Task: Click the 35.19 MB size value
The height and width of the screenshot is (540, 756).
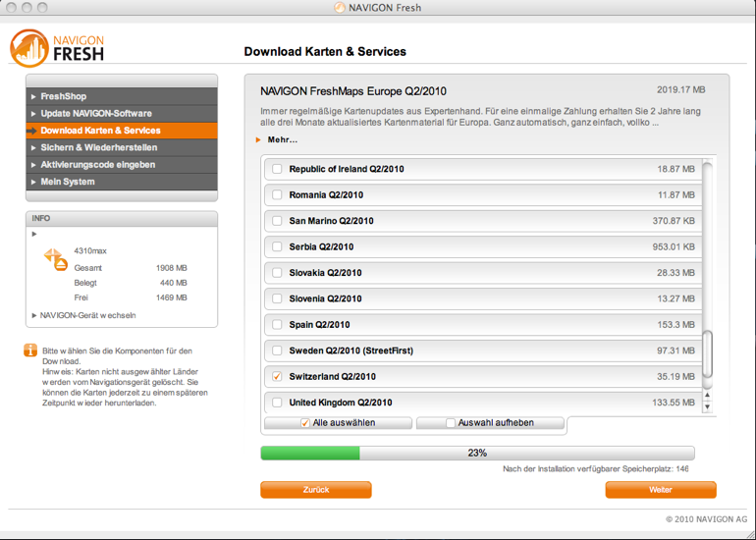Action: [x=675, y=377]
